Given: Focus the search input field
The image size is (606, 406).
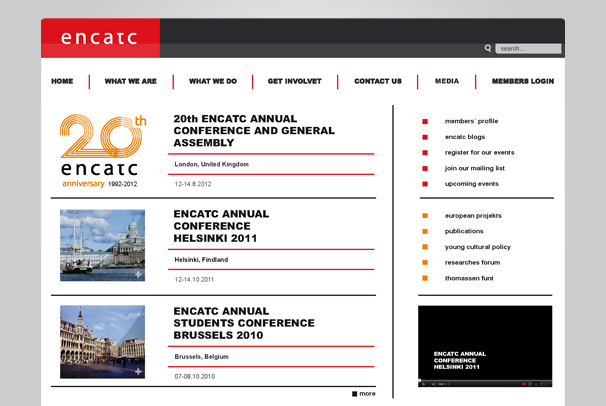Looking at the screenshot, I should click(528, 48).
